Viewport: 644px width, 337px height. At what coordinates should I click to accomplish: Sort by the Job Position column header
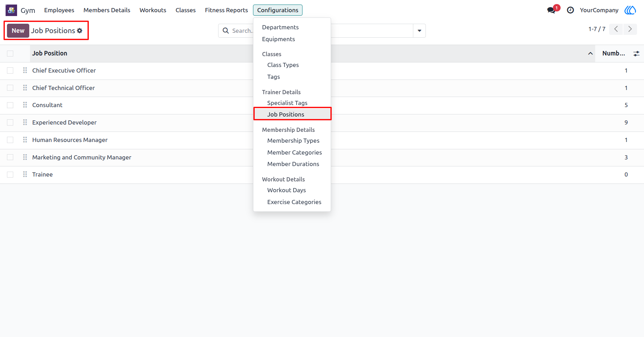tap(50, 53)
